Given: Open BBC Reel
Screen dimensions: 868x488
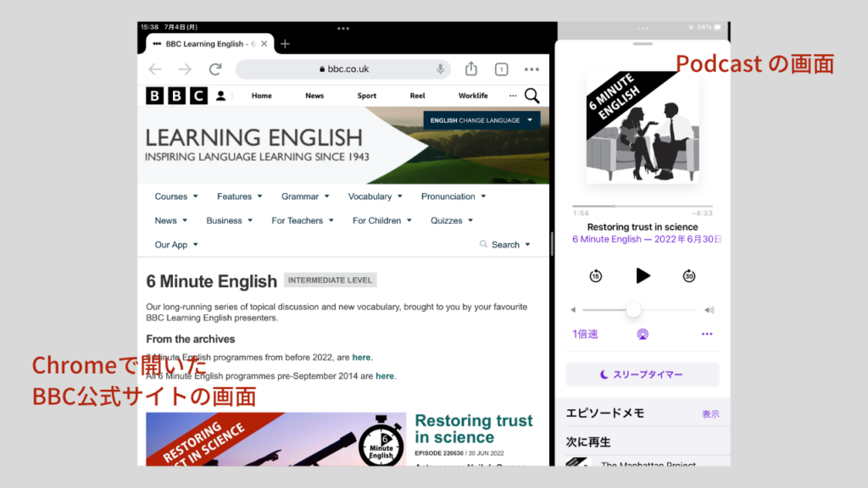Looking at the screenshot, I should point(417,96).
